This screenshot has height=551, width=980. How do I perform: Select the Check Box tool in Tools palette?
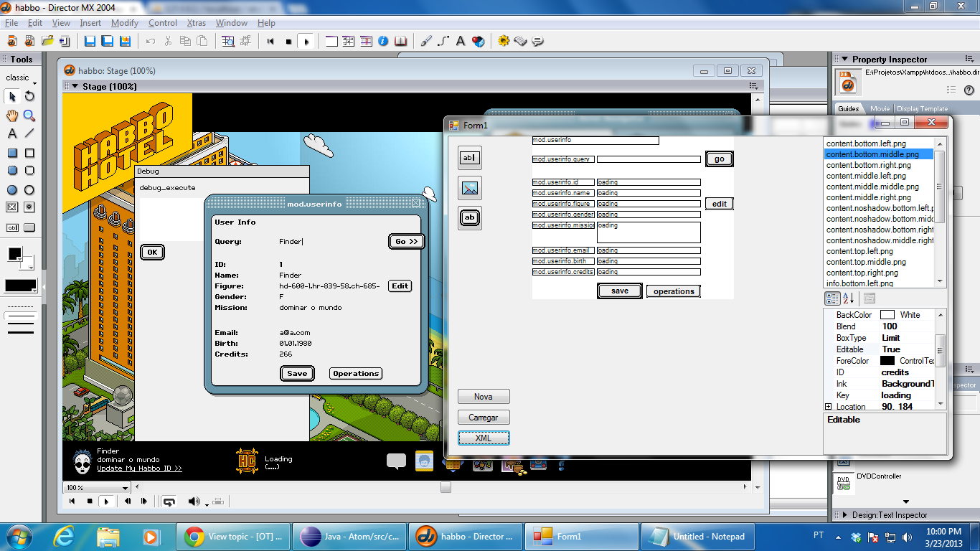[x=12, y=207]
